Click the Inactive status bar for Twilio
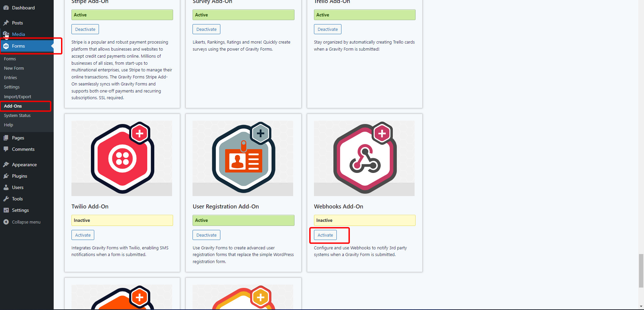The image size is (644, 310). (x=122, y=220)
